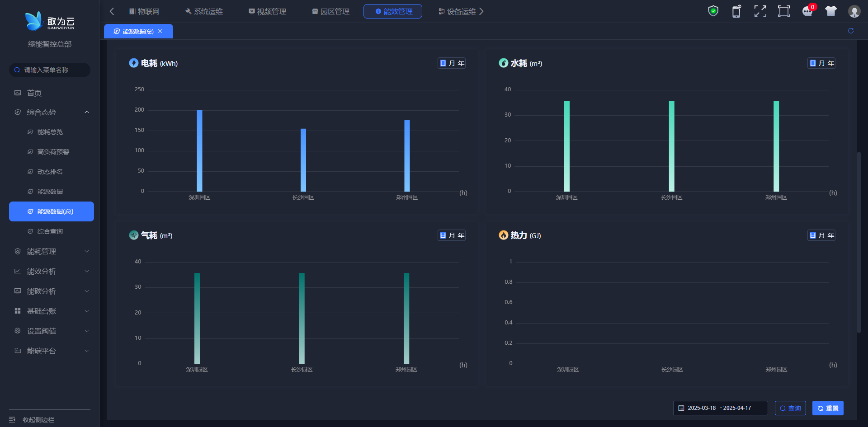Click the calendar icon in date range
Viewport: 868px width, 427px height.
[681, 408]
